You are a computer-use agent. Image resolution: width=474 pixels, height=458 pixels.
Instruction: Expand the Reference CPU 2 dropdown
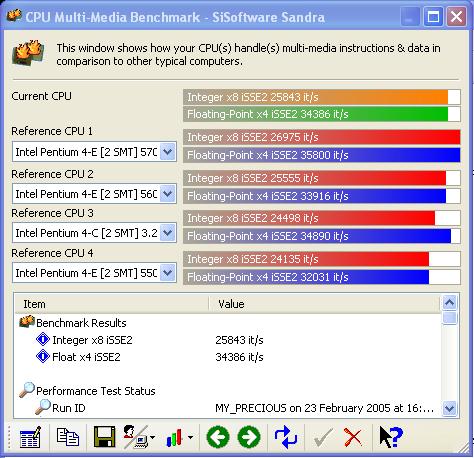click(168, 194)
